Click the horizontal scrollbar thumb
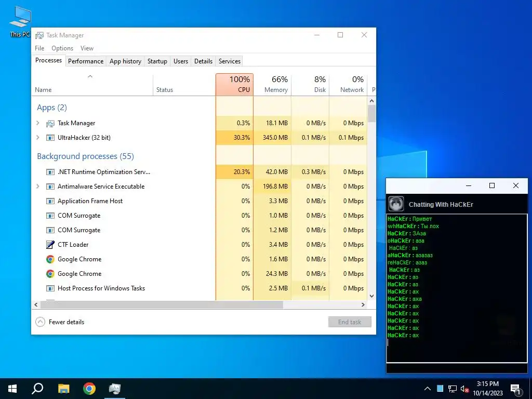Image resolution: width=532 pixels, height=399 pixels. 162,304
